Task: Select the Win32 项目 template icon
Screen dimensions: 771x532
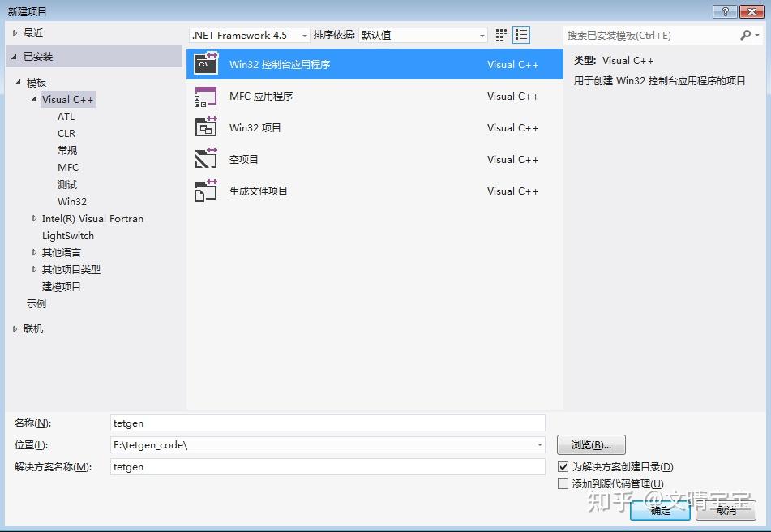Action: (207, 127)
